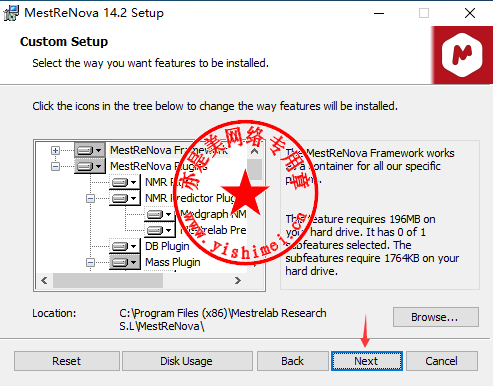Screen dimensions: 493x386
Task: Click the Browse... button
Action: [x=436, y=317]
